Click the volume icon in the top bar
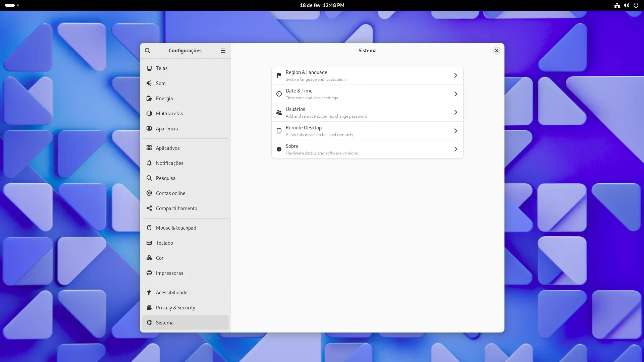The height and width of the screenshot is (362, 644). (626, 5)
